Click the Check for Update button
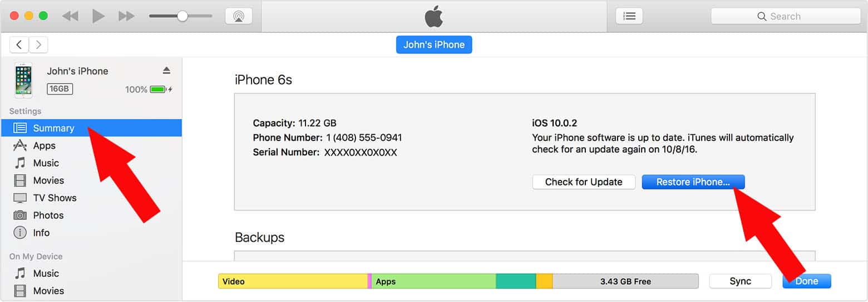868x302 pixels. (583, 182)
